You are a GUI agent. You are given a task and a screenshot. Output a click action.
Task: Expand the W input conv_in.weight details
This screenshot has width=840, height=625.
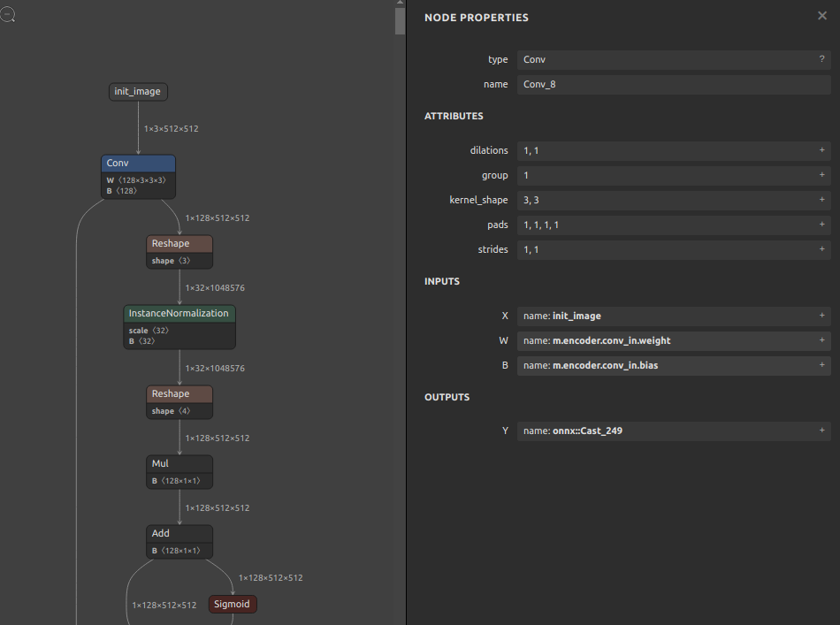tap(821, 340)
